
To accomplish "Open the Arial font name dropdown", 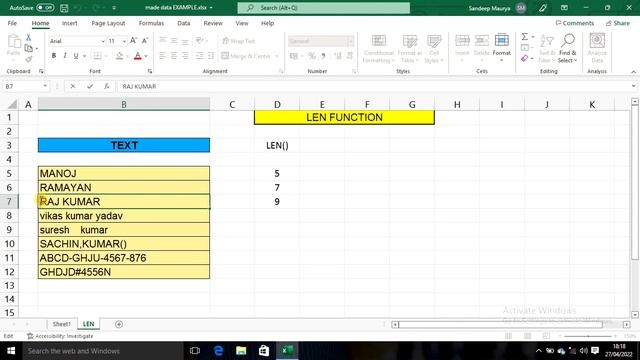I will coord(102,41).
